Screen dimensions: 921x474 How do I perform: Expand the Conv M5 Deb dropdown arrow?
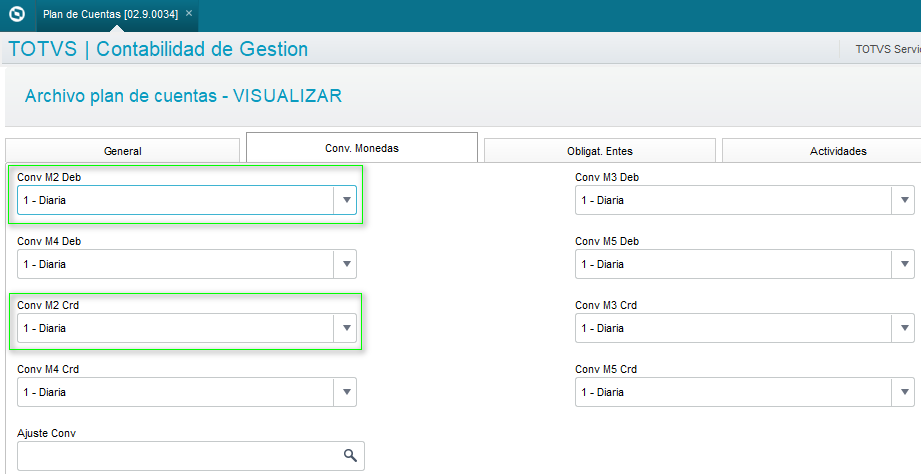click(x=905, y=264)
